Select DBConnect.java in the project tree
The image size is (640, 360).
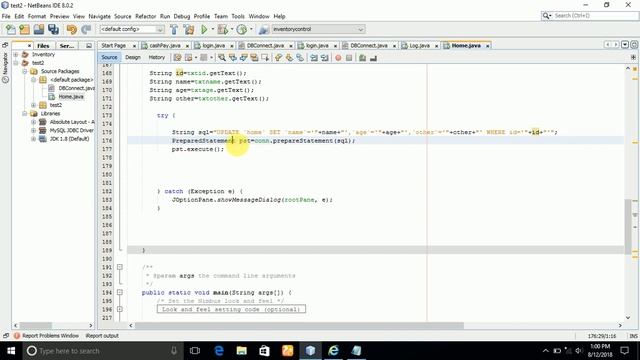click(x=76, y=88)
